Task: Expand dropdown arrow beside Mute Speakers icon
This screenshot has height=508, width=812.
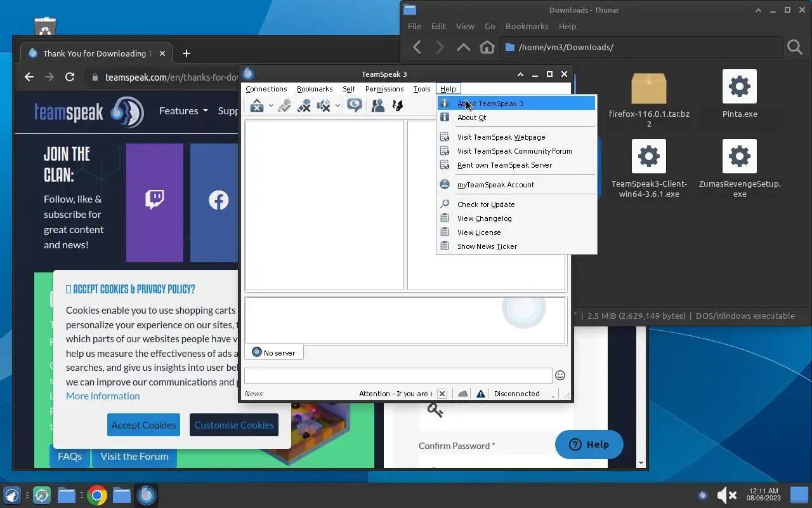Action: (337, 106)
